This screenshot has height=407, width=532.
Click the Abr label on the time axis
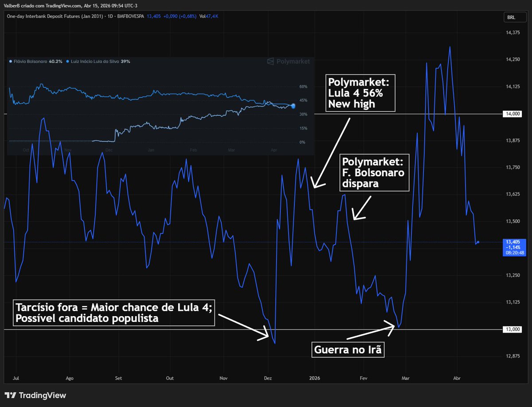pyautogui.click(x=457, y=379)
